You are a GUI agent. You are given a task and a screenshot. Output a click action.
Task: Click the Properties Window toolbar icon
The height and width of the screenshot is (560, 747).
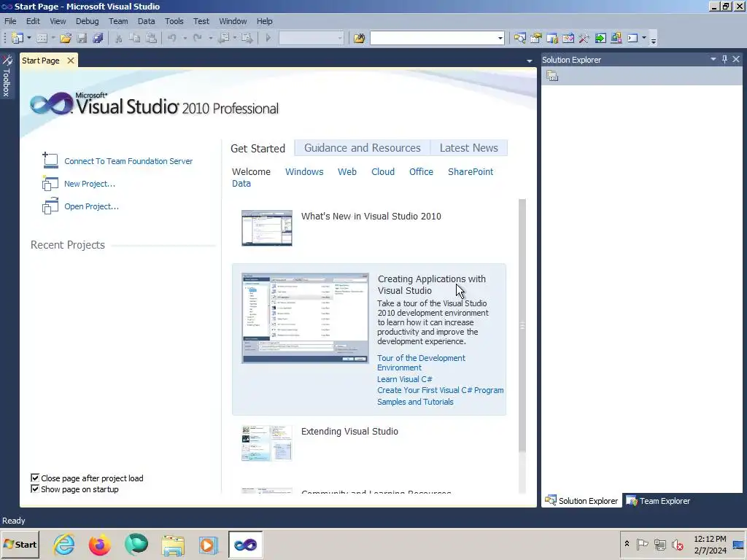(x=536, y=38)
